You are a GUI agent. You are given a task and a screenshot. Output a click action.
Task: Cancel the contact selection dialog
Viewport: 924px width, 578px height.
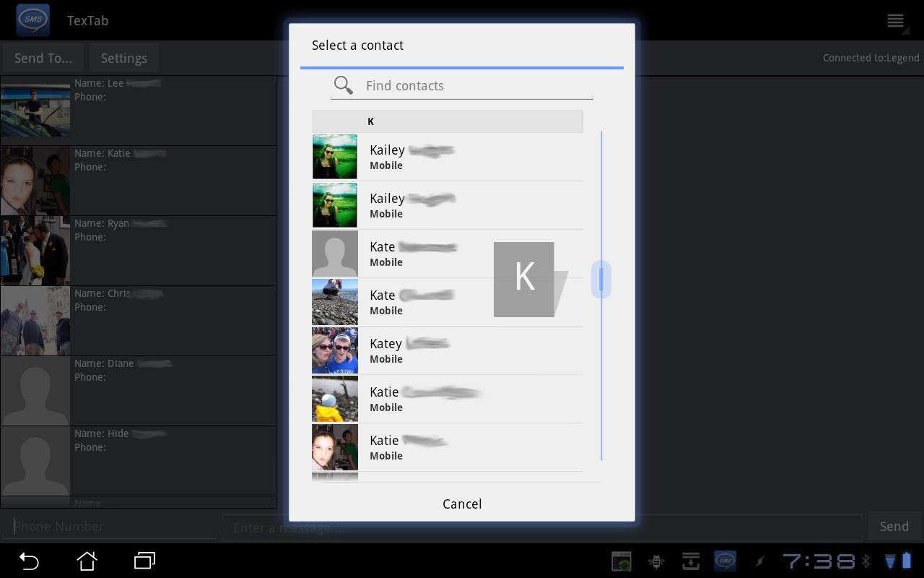[x=461, y=504]
